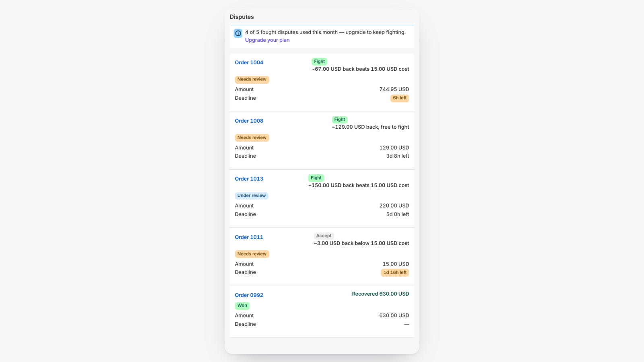
Task: Click the Fight badge on Order 1004
Action: [319, 62]
